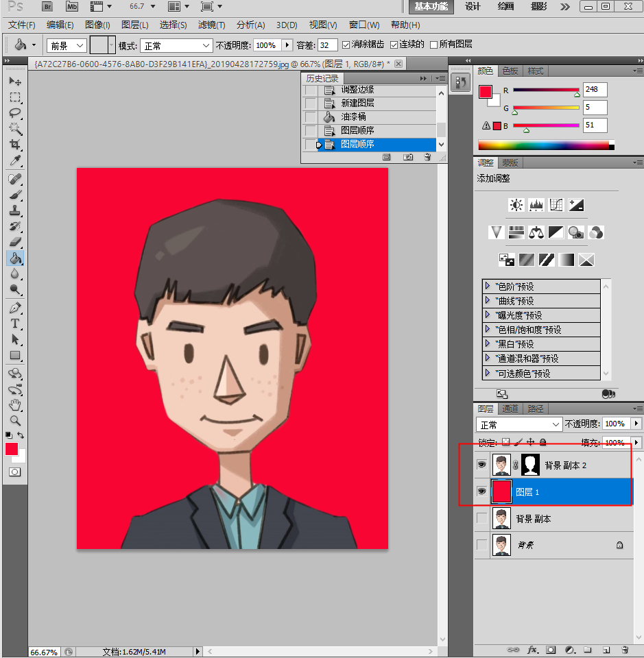This screenshot has width=644, height=658.
Task: Switch to the 设计 workspace
Action: coord(473,7)
